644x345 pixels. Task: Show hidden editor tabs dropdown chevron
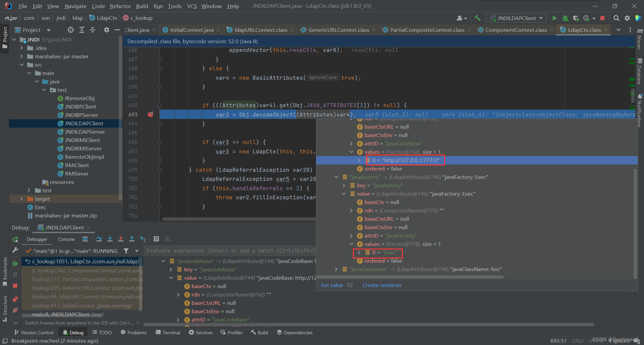(619, 30)
